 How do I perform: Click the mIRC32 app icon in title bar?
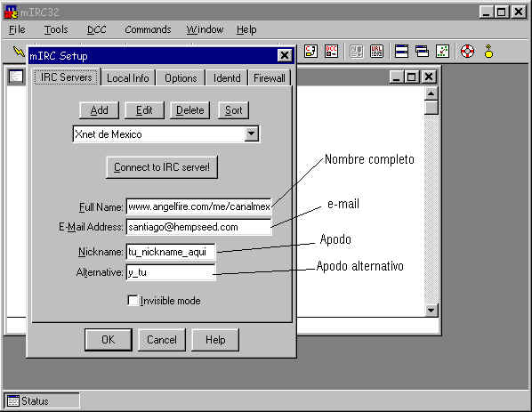point(11,12)
